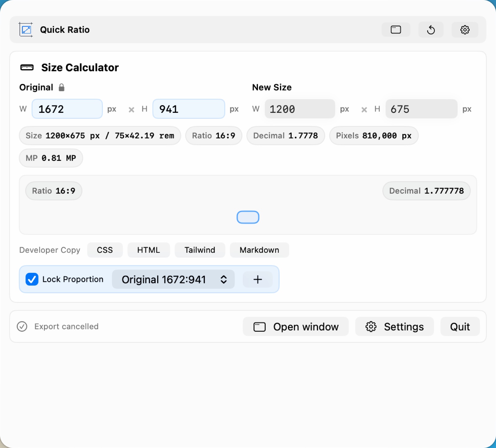Click the blue aspect ratio preview rectangle

pos(248,217)
